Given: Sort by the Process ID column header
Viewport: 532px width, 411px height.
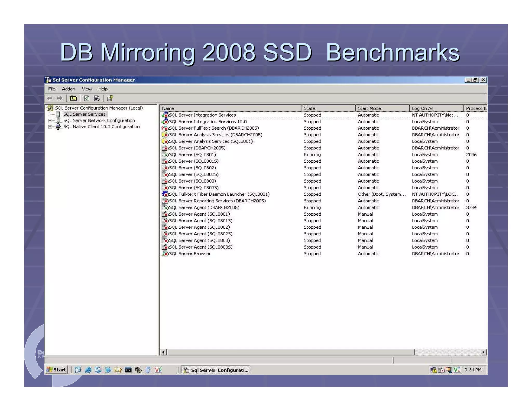Looking at the screenshot, I should pyautogui.click(x=476, y=108).
